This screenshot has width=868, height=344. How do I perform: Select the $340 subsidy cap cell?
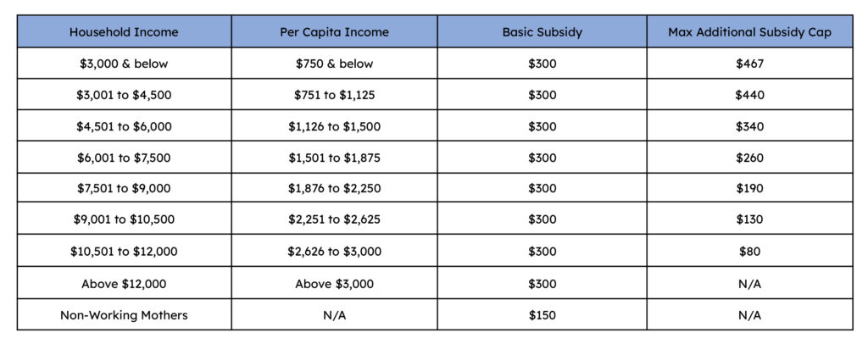point(749,126)
